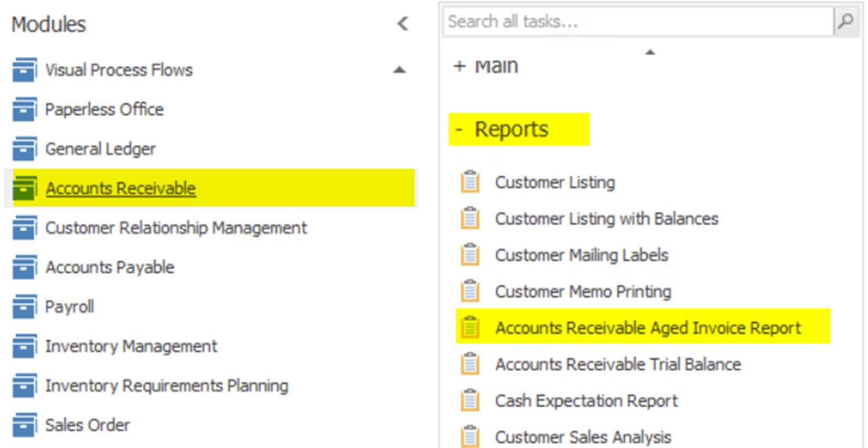The width and height of the screenshot is (868, 448).
Task: Launch the Customer Sales Analysis report
Action: [583, 437]
